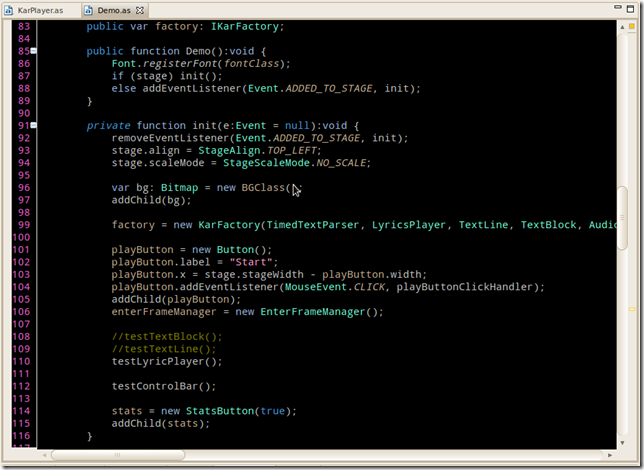
Task: Click LyricsPlayer on line 99
Action: click(409, 225)
